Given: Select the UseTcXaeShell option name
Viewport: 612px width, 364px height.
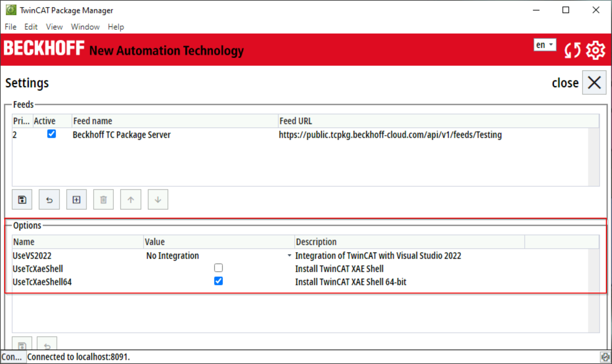Looking at the screenshot, I should click(x=38, y=269).
